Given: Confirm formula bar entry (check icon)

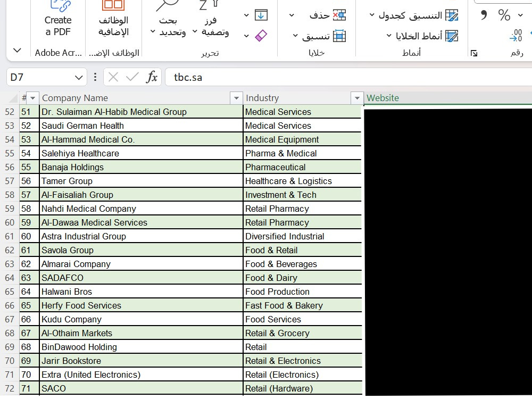Looking at the screenshot, I should (x=132, y=77).
